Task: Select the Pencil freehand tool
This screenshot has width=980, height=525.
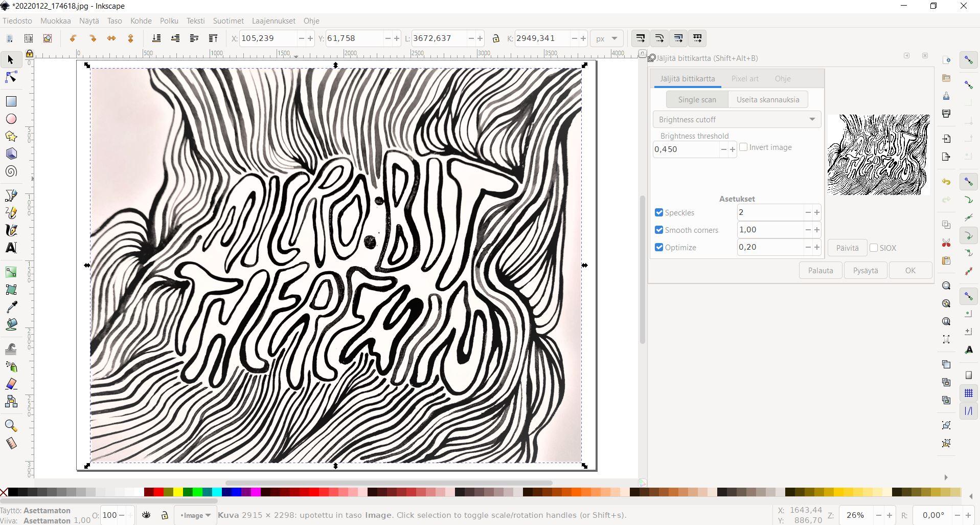Action: tap(11, 212)
